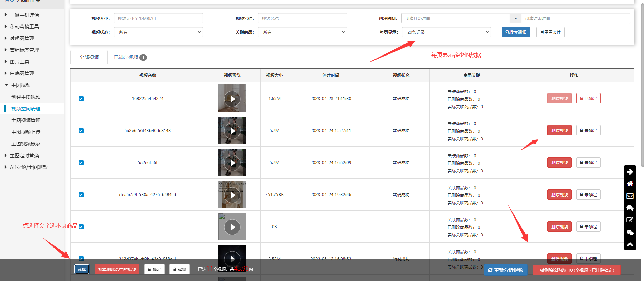
Task: Open the 视频状态 dropdown
Action: pyautogui.click(x=158, y=32)
